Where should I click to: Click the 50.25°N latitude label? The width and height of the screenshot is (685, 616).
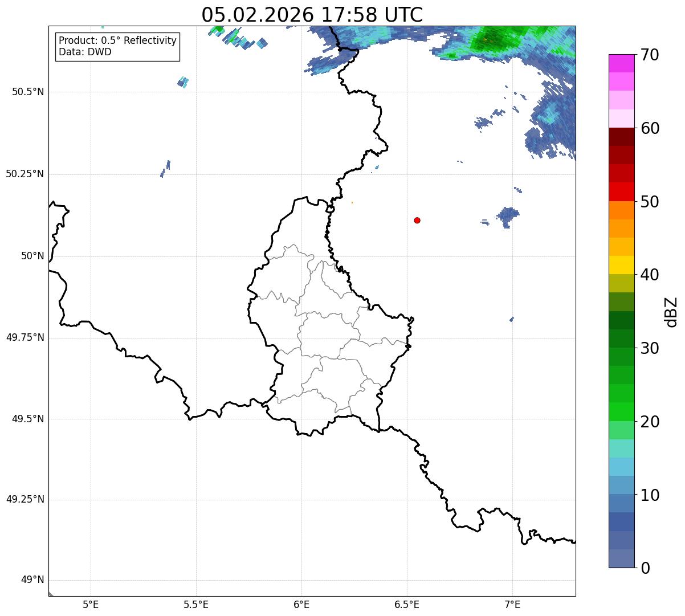click(25, 174)
